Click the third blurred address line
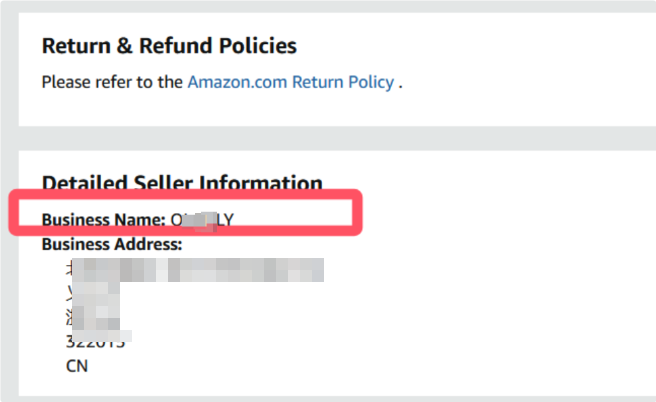Viewport: 656px width, 402px height. 92,318
